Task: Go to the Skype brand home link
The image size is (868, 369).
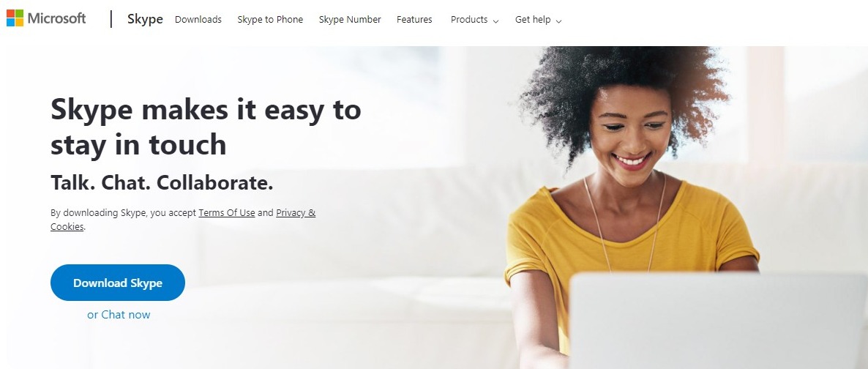Action: (x=145, y=19)
